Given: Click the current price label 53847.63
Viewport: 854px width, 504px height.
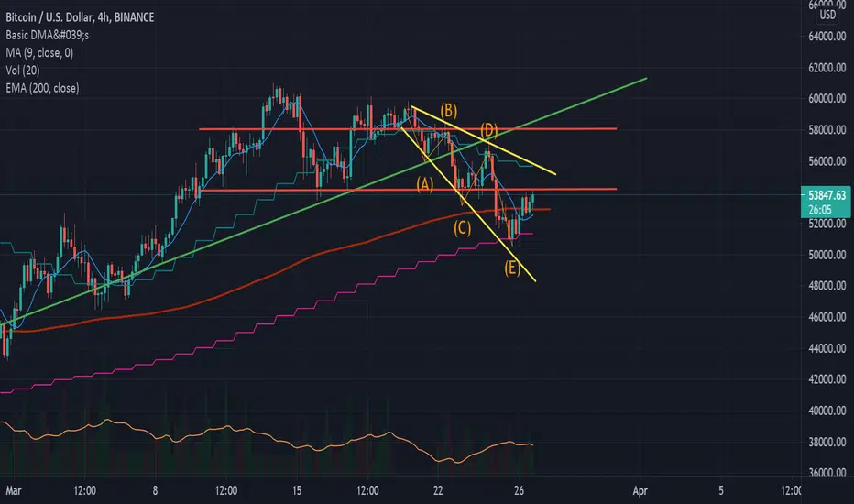Looking at the screenshot, I should 827,195.
